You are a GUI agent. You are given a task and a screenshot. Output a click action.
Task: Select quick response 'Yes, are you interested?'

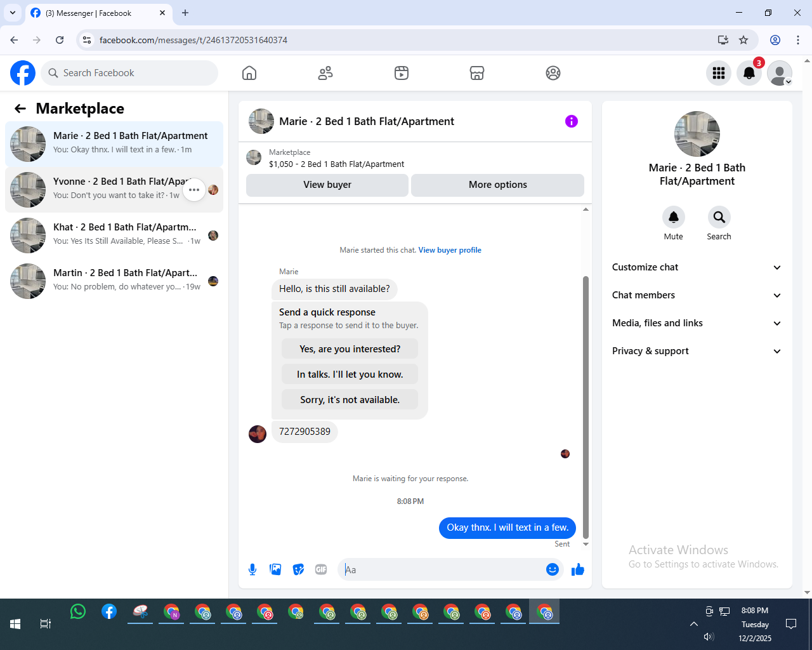coord(350,349)
